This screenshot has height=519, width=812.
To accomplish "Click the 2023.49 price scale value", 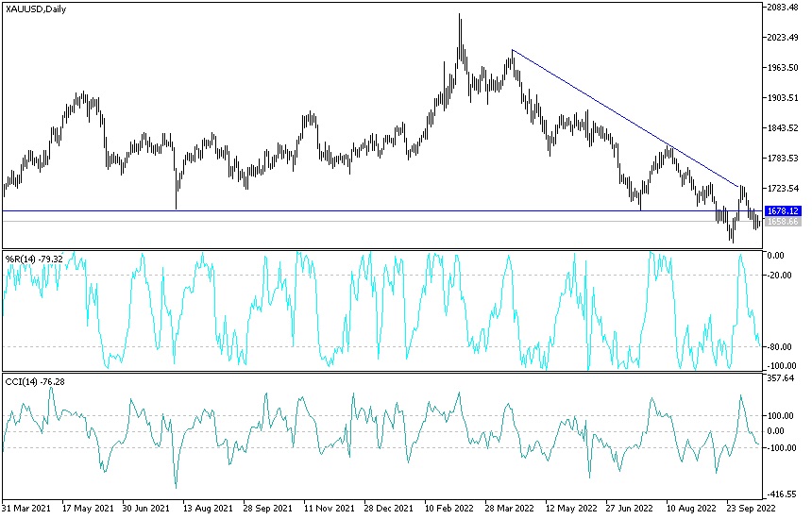I will [783, 37].
